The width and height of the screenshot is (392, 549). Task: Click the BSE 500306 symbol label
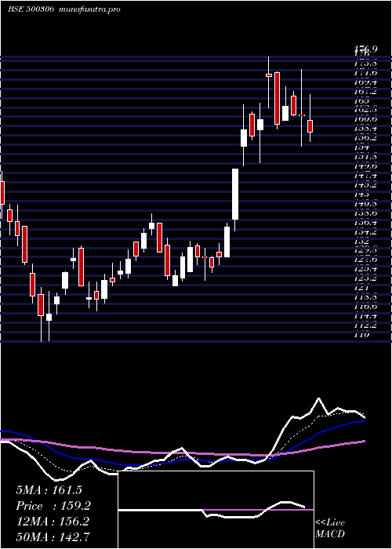31,9
